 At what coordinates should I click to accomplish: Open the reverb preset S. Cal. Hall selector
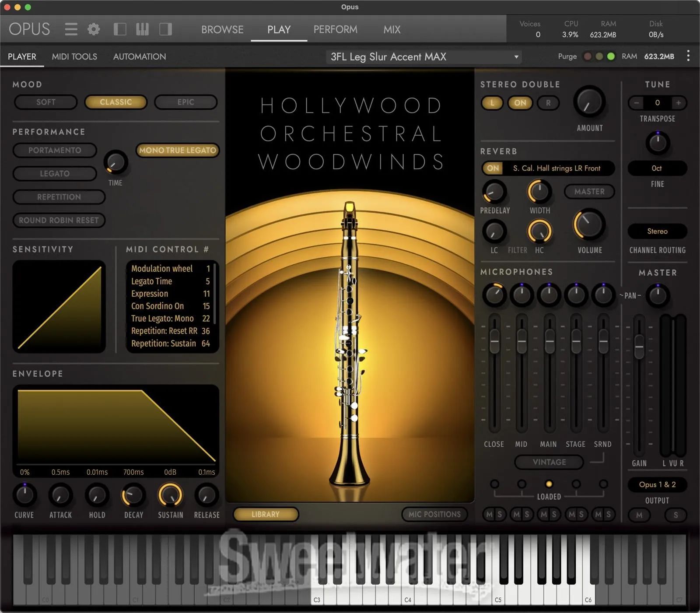(x=557, y=168)
